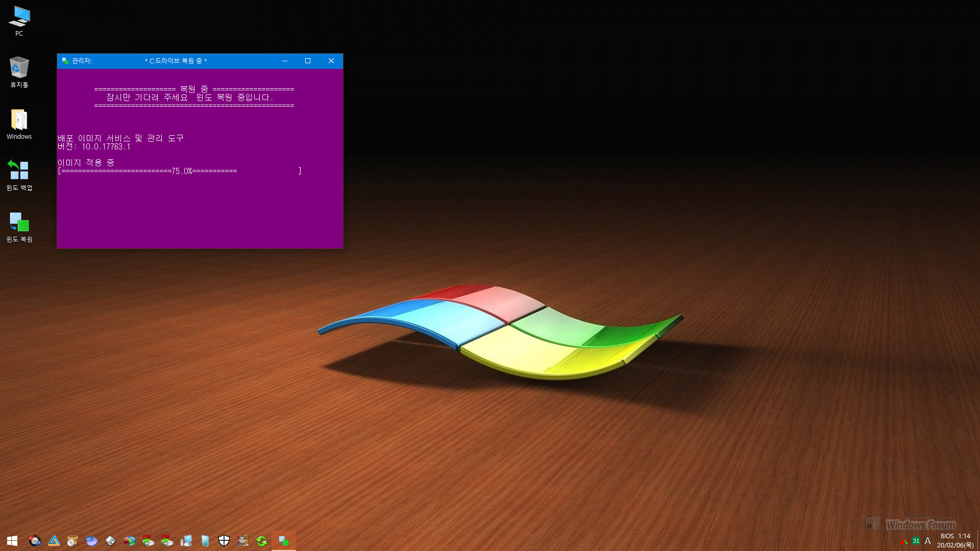Launch the blue pie-chart partition taskbar icon
Screen dimensions: 980x551
tap(91, 541)
